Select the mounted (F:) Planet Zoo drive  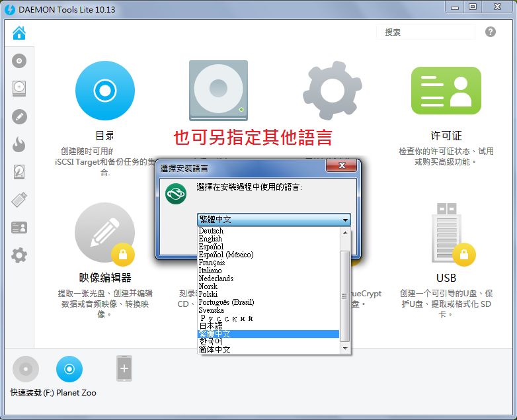[69, 369]
